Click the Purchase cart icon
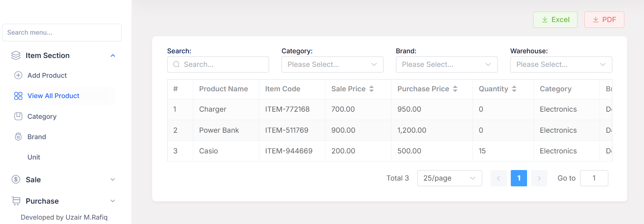This screenshot has height=224, width=644. [16, 201]
